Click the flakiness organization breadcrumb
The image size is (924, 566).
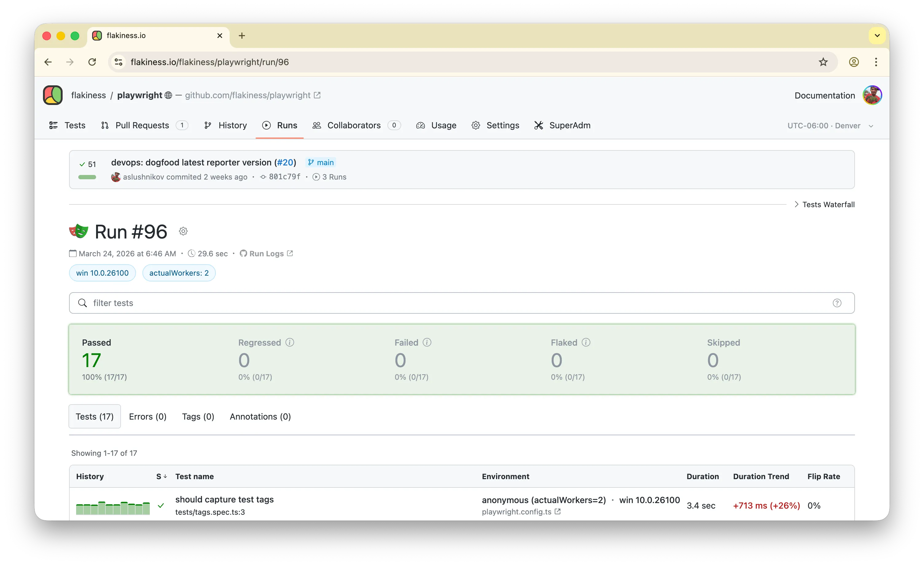[x=88, y=95]
